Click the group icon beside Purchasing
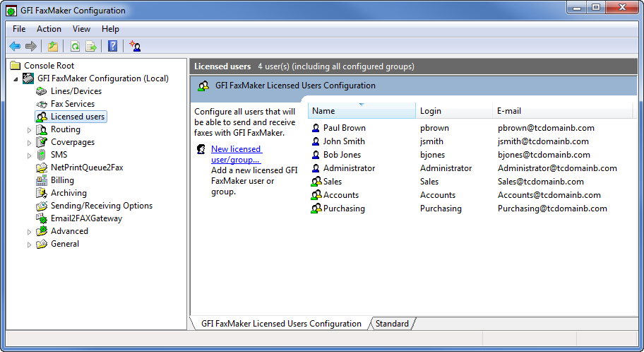 [x=316, y=209]
